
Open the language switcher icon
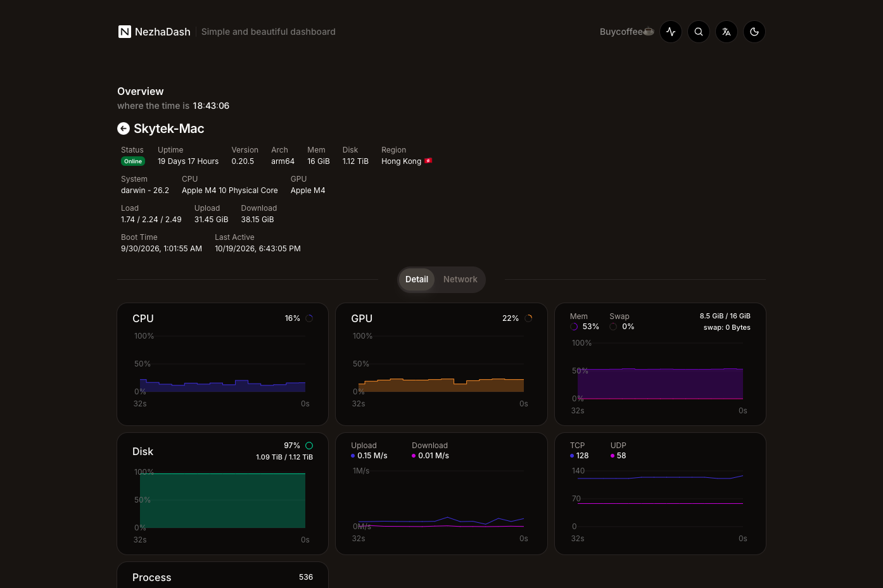pos(727,32)
